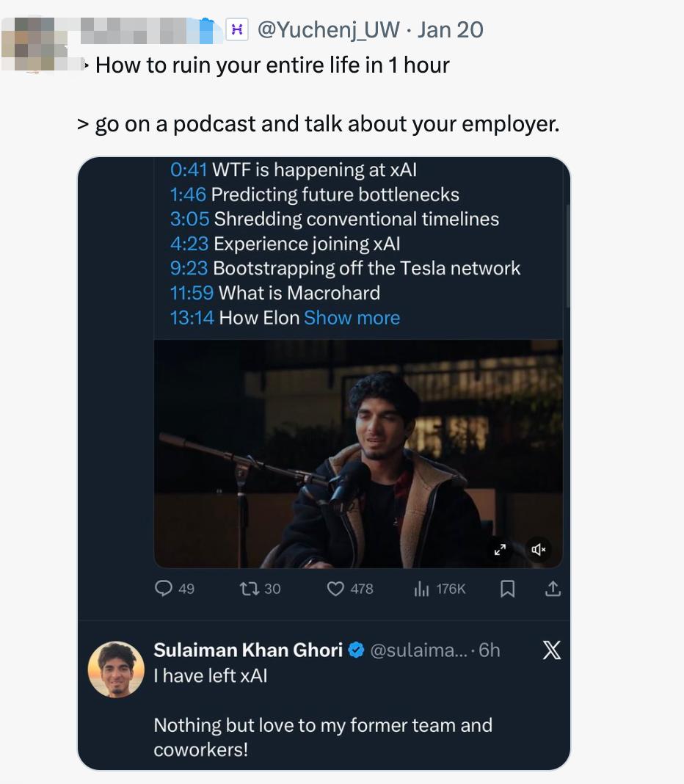Bookmark the quoted tweet
Image resolution: width=684 pixels, height=784 pixels.
[x=507, y=589]
